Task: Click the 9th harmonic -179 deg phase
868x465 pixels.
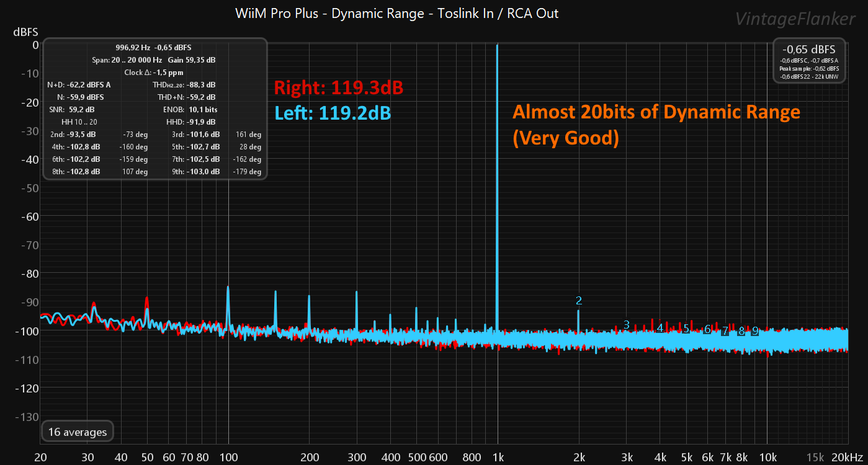Action: point(246,172)
